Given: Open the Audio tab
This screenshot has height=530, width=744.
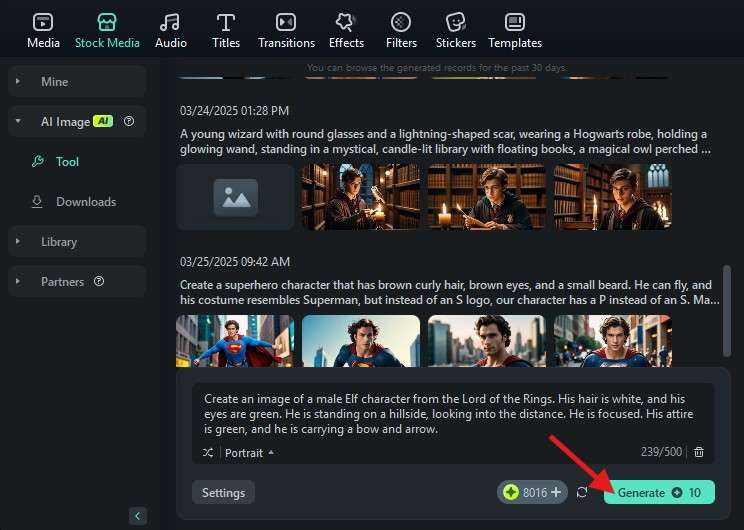Looking at the screenshot, I should pos(171,31).
